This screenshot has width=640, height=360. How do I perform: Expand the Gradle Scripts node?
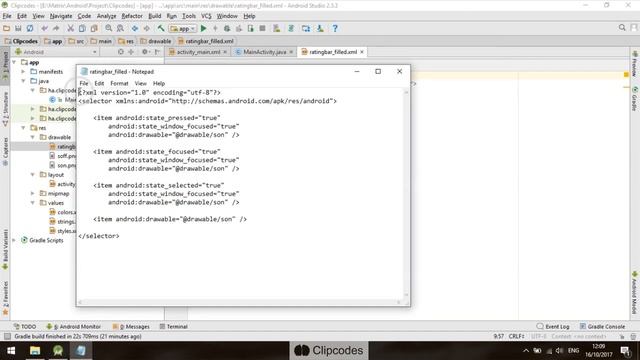pyautogui.click(x=14, y=240)
